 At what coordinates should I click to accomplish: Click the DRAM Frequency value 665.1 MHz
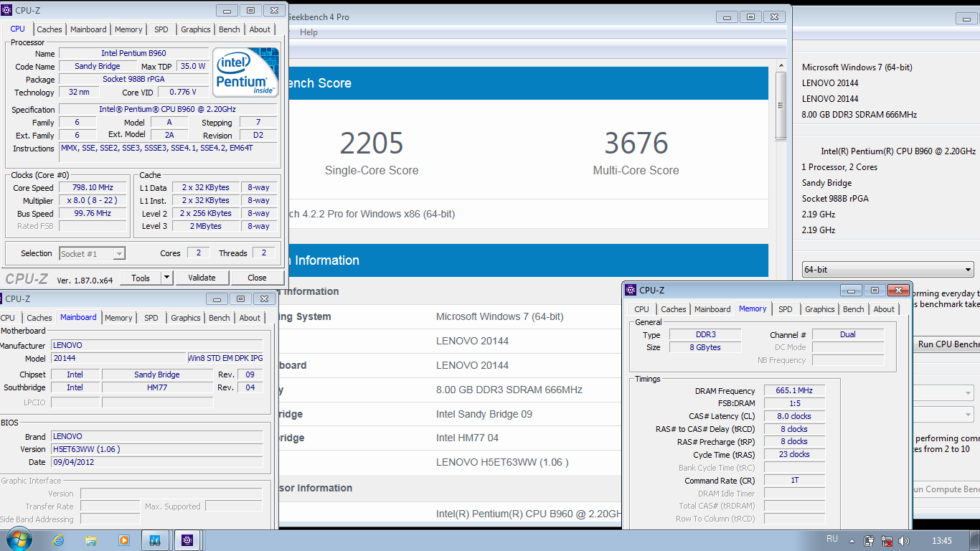pos(794,390)
